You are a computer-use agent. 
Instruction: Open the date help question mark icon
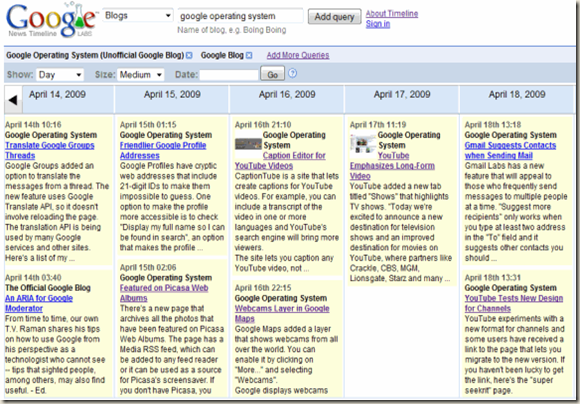(x=292, y=73)
